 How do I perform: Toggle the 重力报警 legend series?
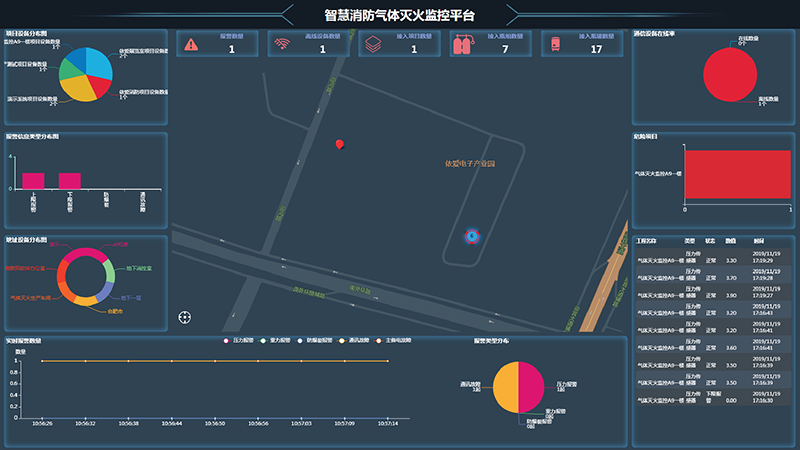pyautogui.click(x=275, y=340)
